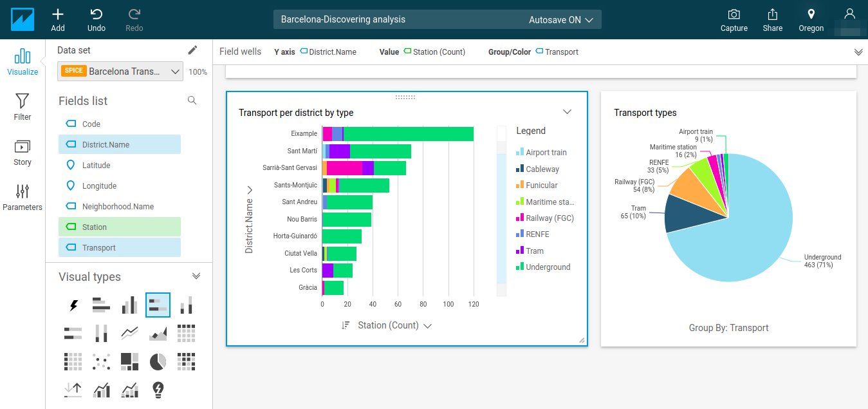Collapse the Visual types panel
868x409 pixels.
(196, 276)
